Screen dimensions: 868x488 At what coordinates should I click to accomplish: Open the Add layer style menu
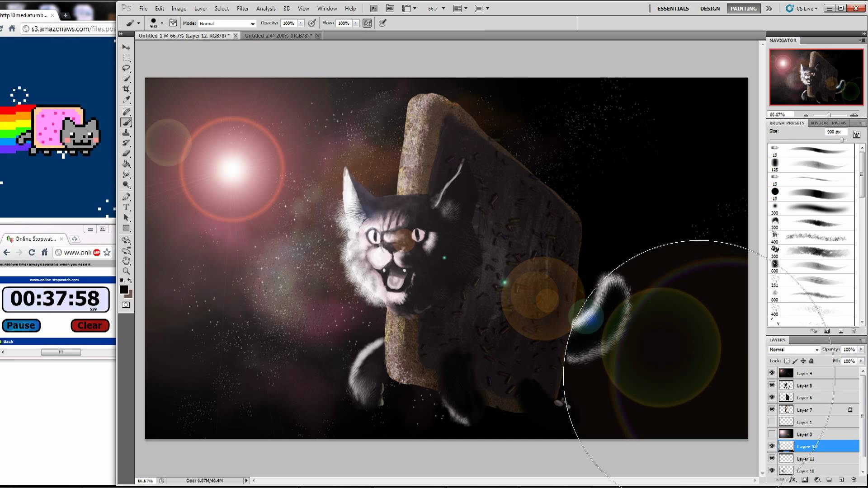[792, 480]
